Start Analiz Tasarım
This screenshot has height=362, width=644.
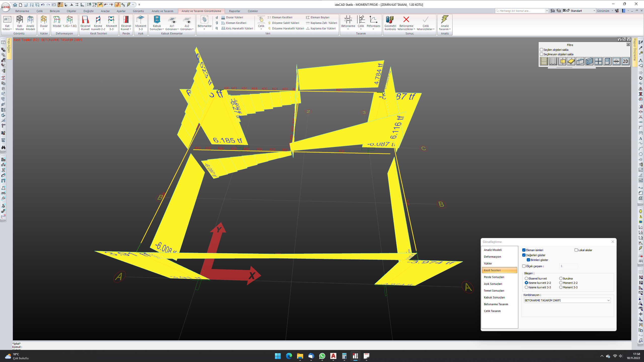pyautogui.click(x=445, y=23)
